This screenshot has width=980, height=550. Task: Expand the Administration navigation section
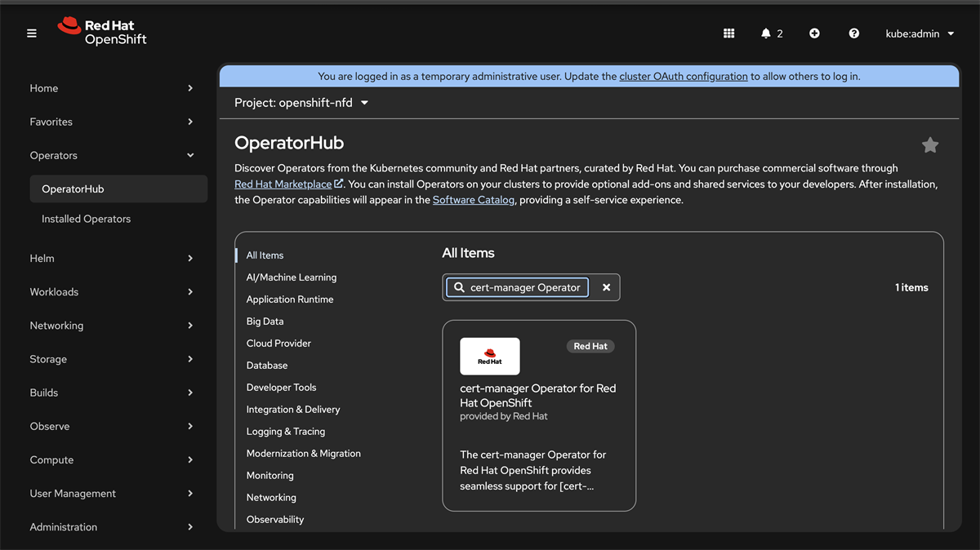[111, 526]
